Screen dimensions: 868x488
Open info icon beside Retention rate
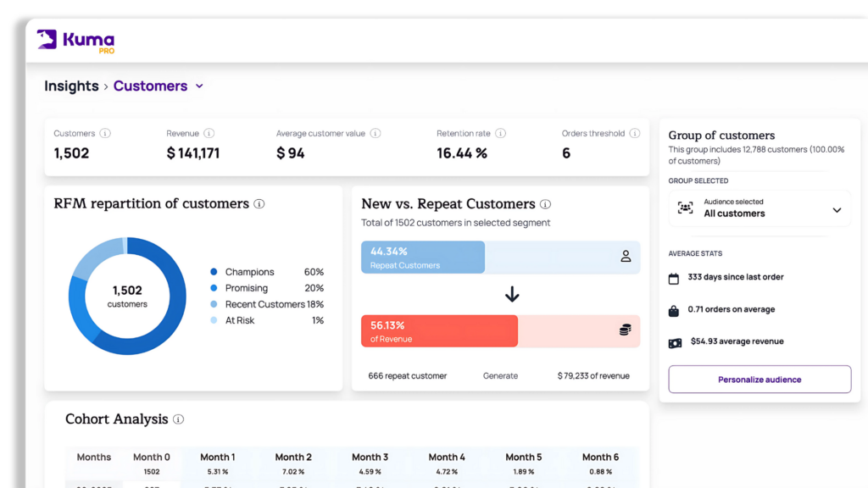tap(500, 133)
